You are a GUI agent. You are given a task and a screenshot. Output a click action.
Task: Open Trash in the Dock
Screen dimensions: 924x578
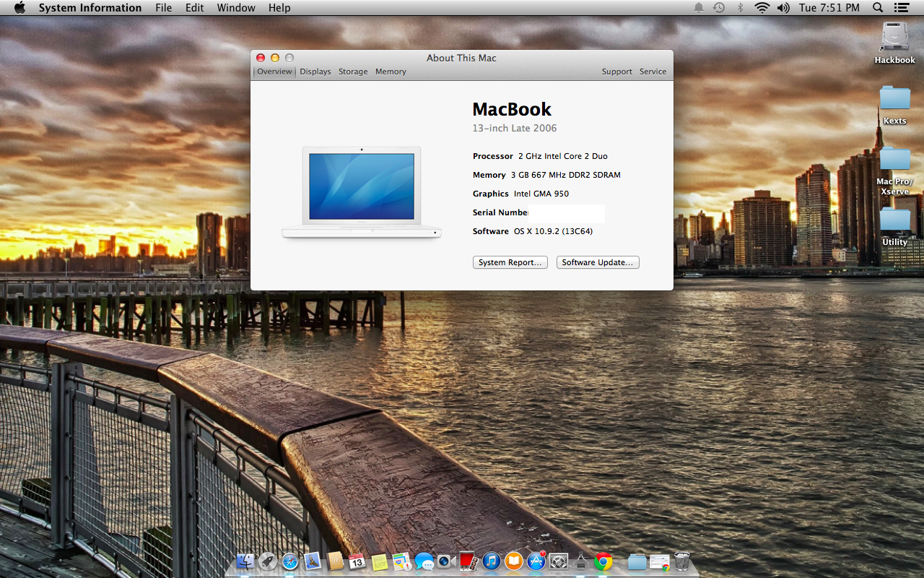682,561
